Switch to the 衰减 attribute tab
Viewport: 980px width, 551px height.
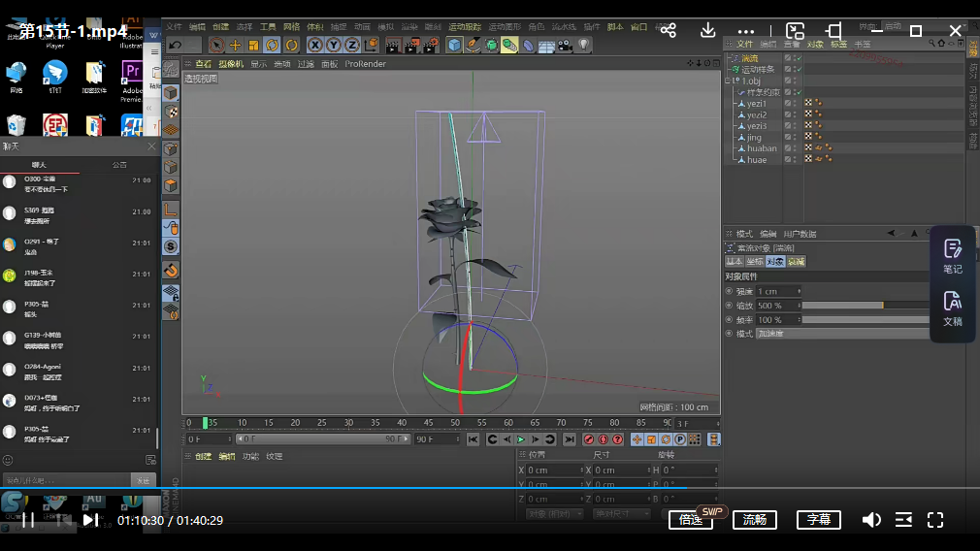coord(796,262)
